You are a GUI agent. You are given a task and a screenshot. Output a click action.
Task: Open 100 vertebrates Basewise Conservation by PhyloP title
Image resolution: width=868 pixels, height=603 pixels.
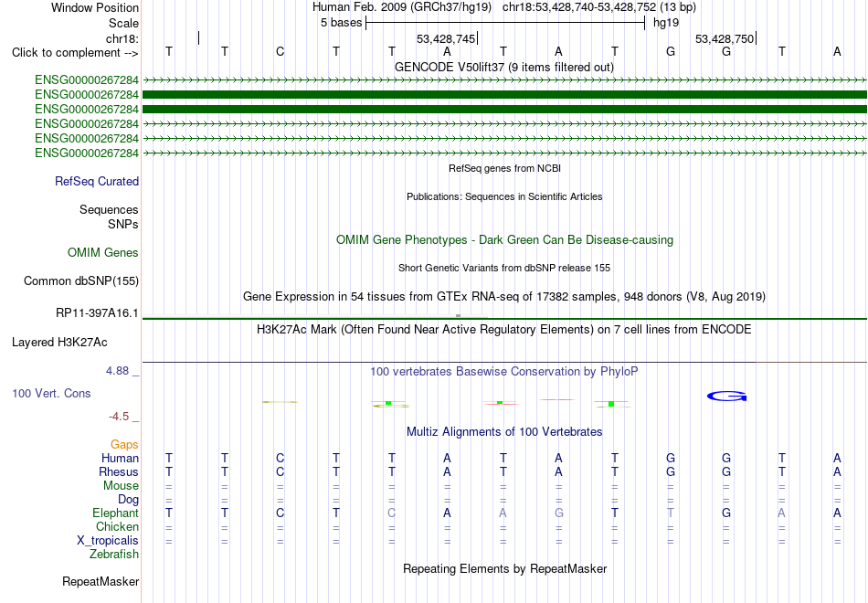tap(503, 372)
